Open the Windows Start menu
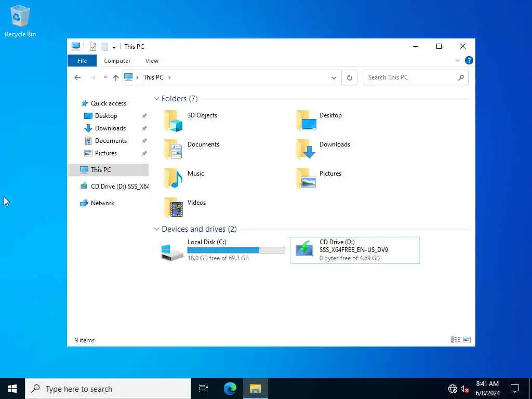Screen dimensions: 532x399 pos(12,389)
